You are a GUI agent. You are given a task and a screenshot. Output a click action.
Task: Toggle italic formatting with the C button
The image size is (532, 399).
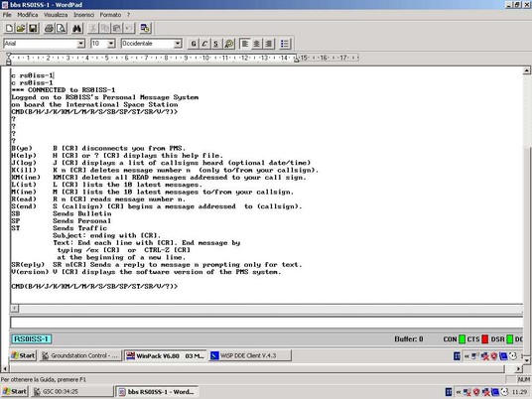point(204,44)
